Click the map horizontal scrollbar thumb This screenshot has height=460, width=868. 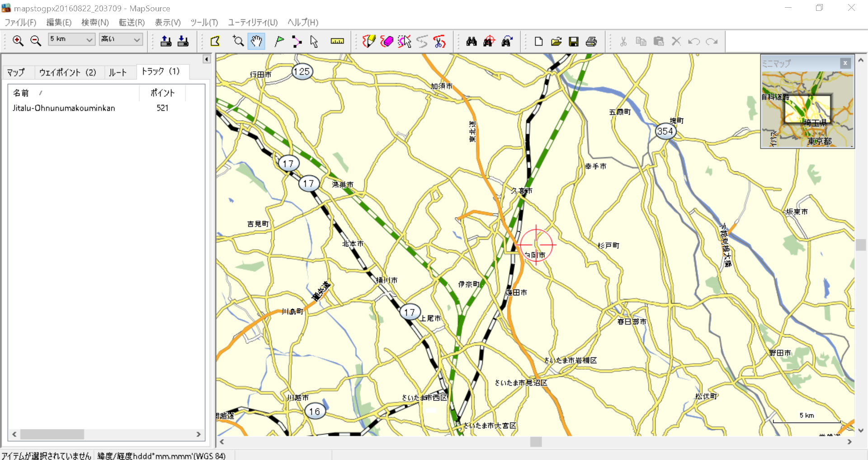[x=536, y=442]
